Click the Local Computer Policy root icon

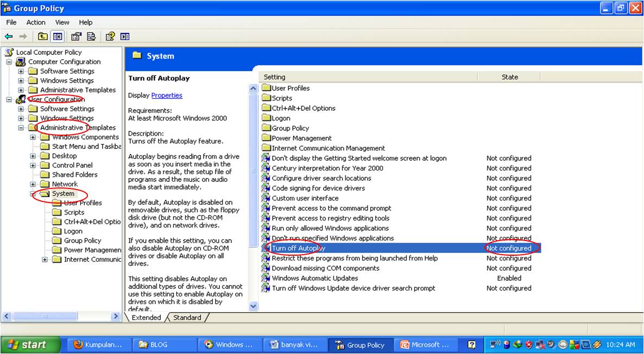(x=9, y=52)
